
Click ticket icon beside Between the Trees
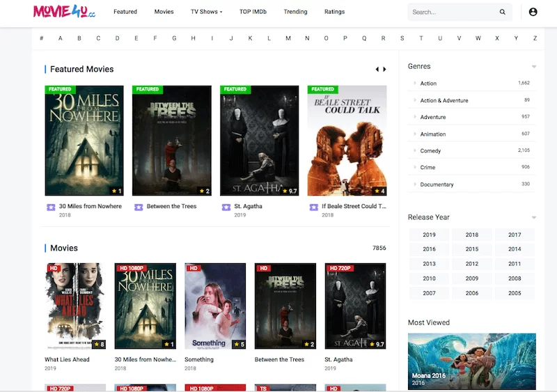point(139,207)
